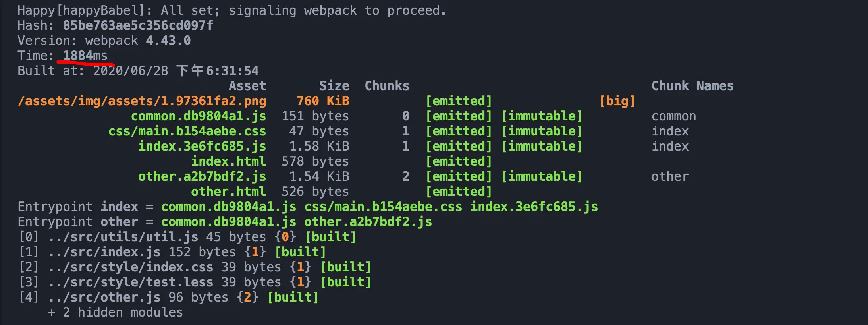Click the ../src/other.js module path
868x325 pixels.
(x=104, y=297)
